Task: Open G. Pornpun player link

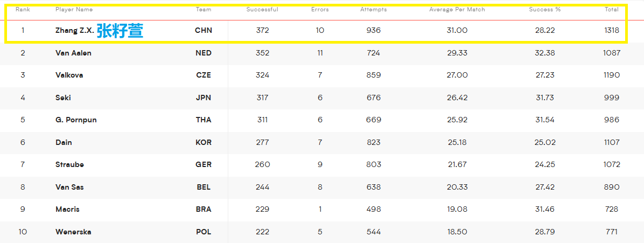Action: point(76,120)
